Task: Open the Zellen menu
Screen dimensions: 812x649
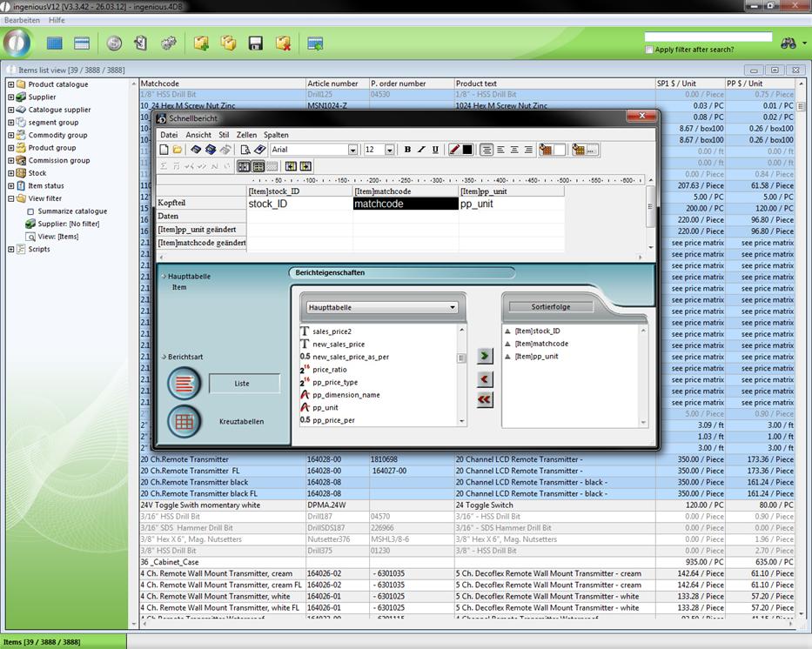Action: point(246,135)
